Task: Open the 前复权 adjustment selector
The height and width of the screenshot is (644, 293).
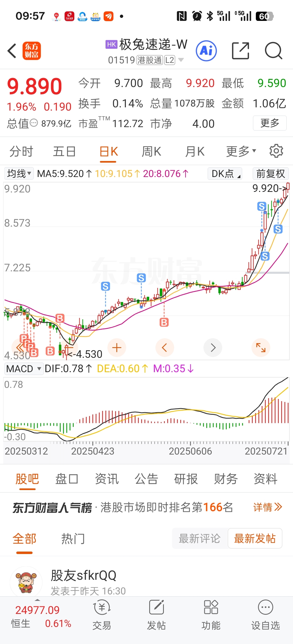Action: click(x=270, y=173)
